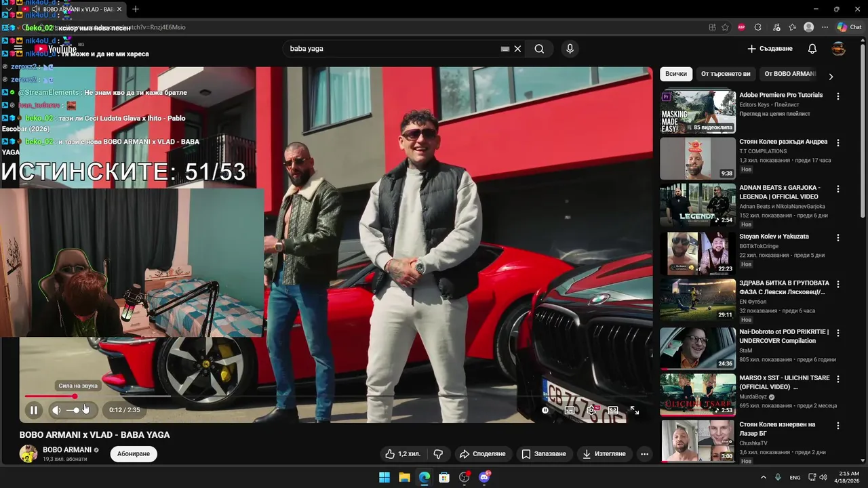Viewport: 868px width, 488px height.
Task: Select the От търсенето ви chip
Action: point(726,74)
